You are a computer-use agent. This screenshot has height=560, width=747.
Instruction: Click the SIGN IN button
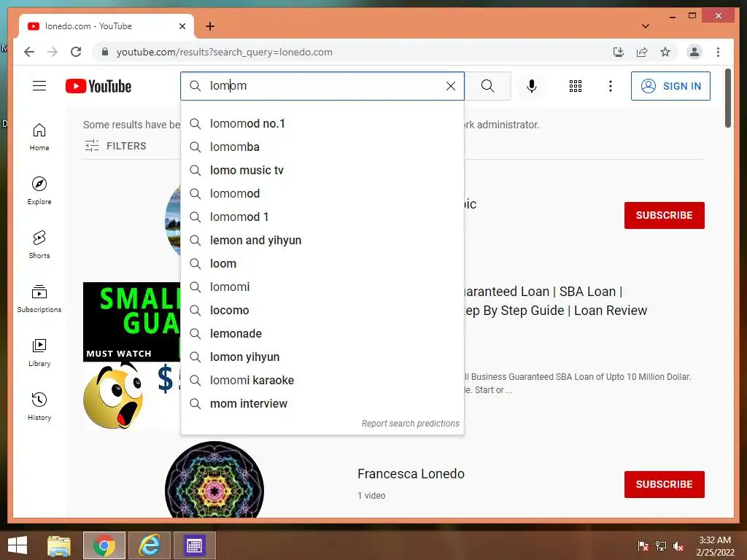670,86
